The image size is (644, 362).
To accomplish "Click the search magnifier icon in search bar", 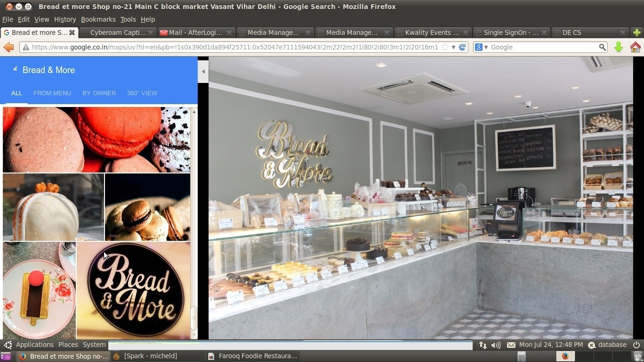I will point(602,47).
